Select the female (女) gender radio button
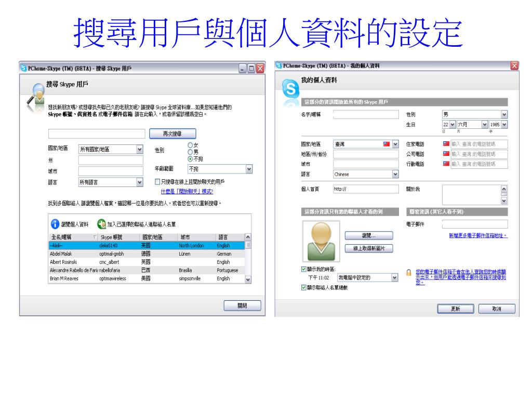Screen dimensions: 532x399 coord(190,145)
